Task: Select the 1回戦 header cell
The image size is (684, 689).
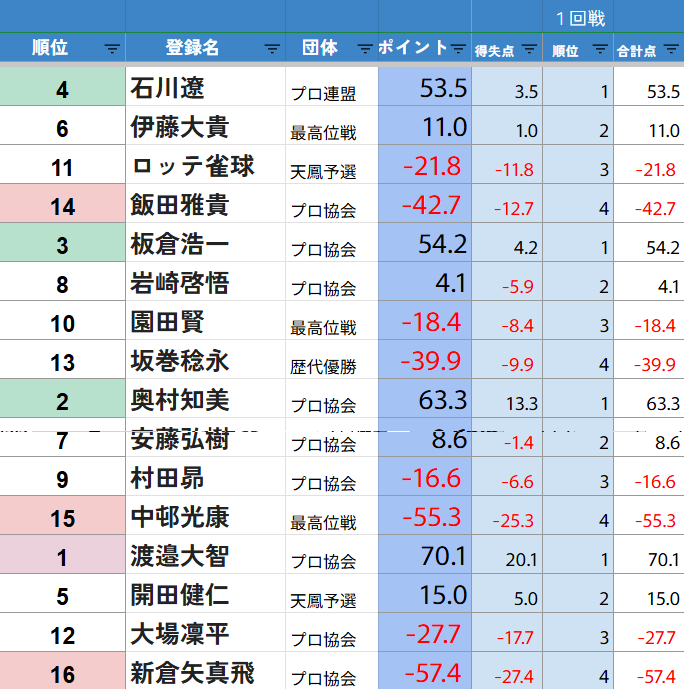Action: click(578, 17)
